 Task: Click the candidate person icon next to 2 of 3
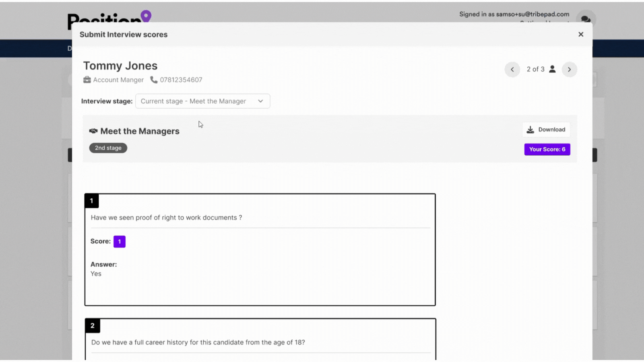552,69
